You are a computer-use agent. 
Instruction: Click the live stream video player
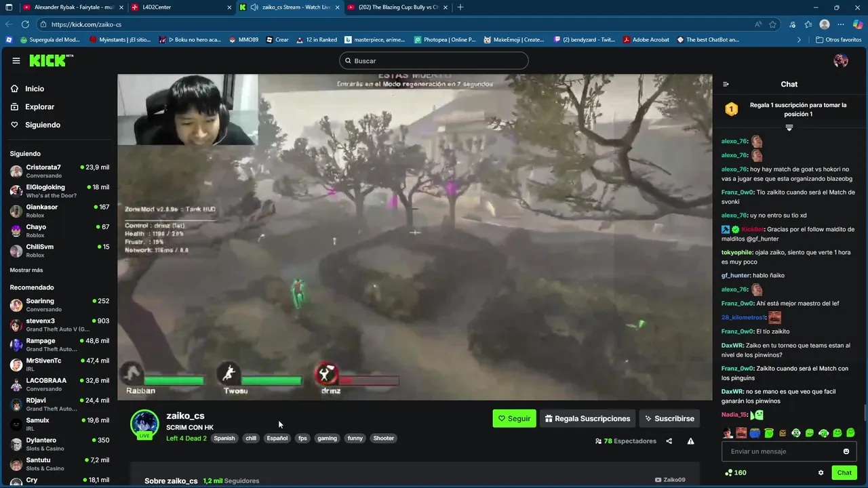click(415, 237)
